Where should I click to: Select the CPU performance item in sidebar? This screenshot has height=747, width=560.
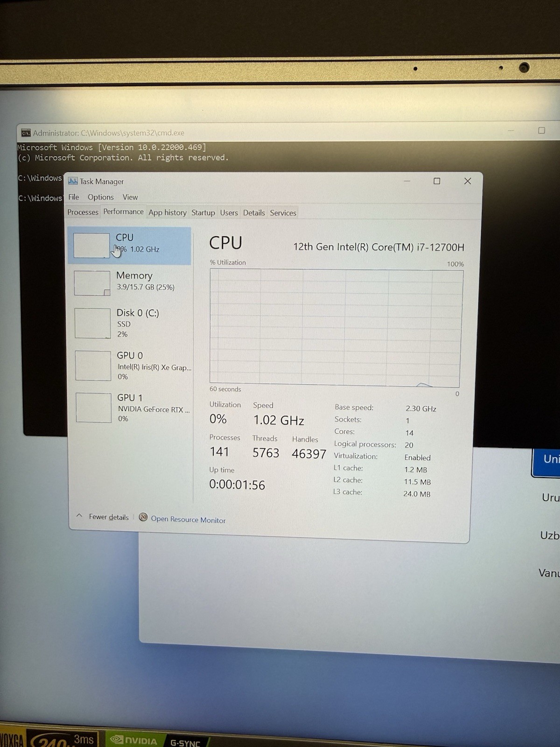pos(130,246)
